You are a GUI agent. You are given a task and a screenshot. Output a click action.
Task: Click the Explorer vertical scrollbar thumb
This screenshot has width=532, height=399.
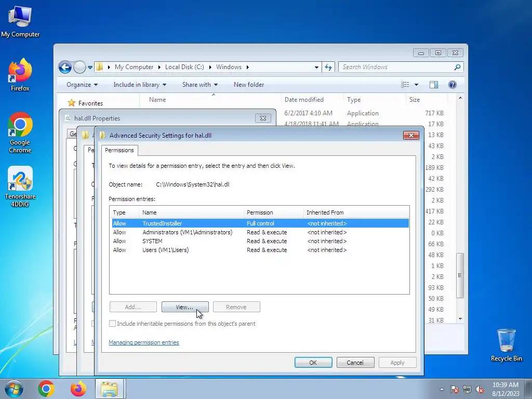coord(460,275)
